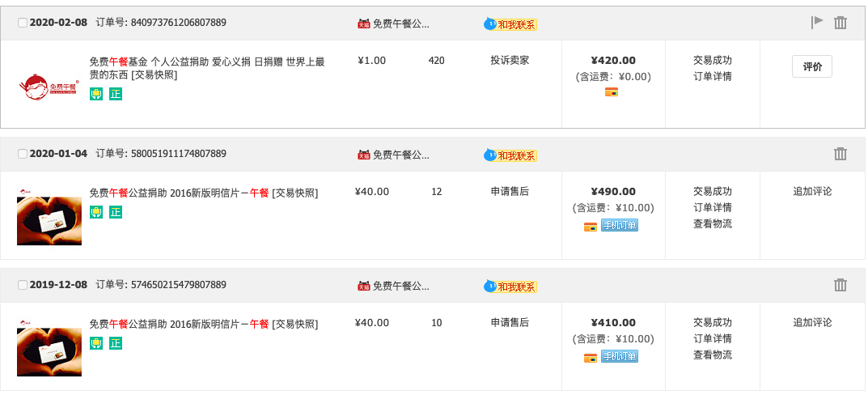Open 交易快照 link of 2019-12-08 order
Screen dimensions: 868x395
(295, 325)
